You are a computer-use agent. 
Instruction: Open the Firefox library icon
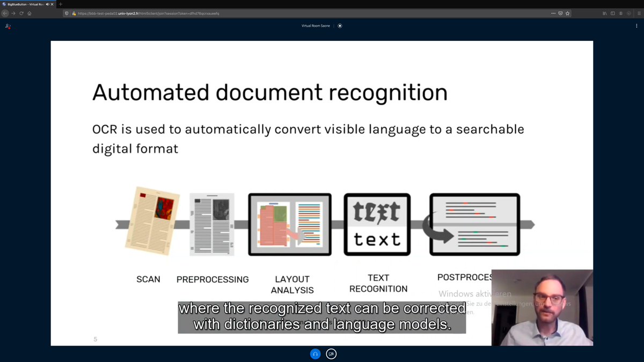coord(605,13)
